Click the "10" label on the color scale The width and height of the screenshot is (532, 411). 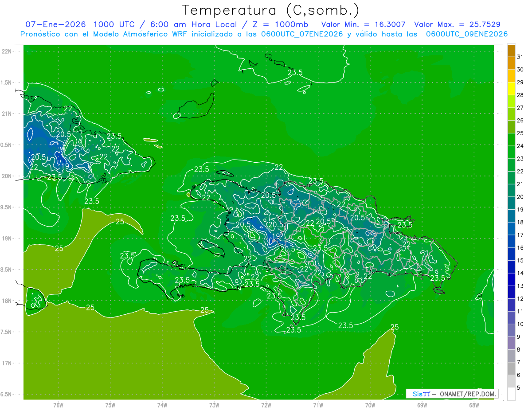click(x=520, y=324)
